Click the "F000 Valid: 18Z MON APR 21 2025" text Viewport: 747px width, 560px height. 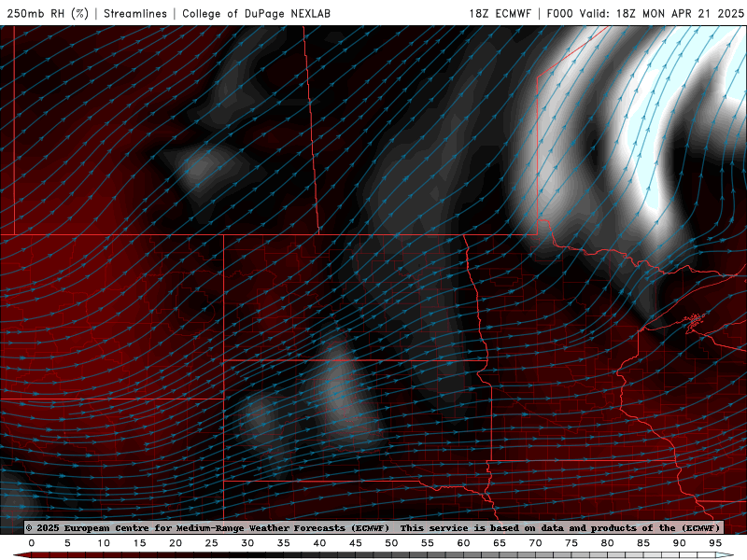click(645, 13)
